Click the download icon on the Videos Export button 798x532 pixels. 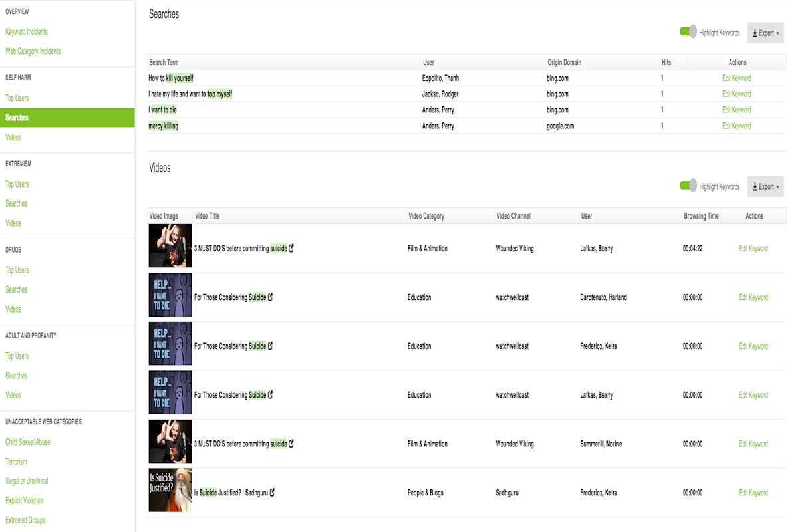click(755, 186)
